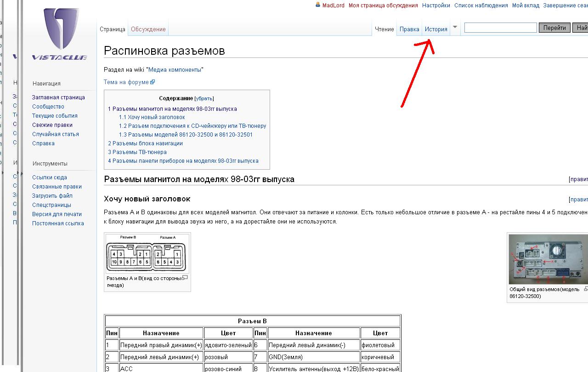Image resolution: width=588 pixels, height=372 pixels.
Task: Switch to the Обсуждение tab
Action: pos(148,29)
